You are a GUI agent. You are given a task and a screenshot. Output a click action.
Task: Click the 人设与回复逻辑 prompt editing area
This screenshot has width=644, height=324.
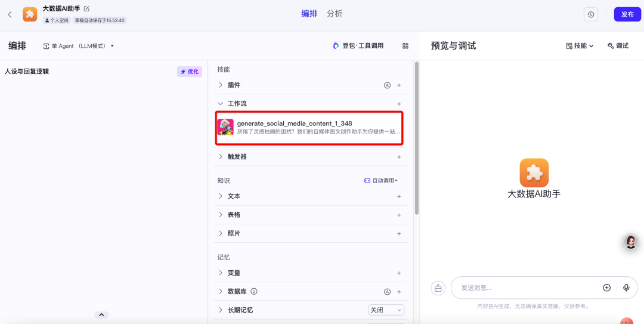tap(103, 193)
